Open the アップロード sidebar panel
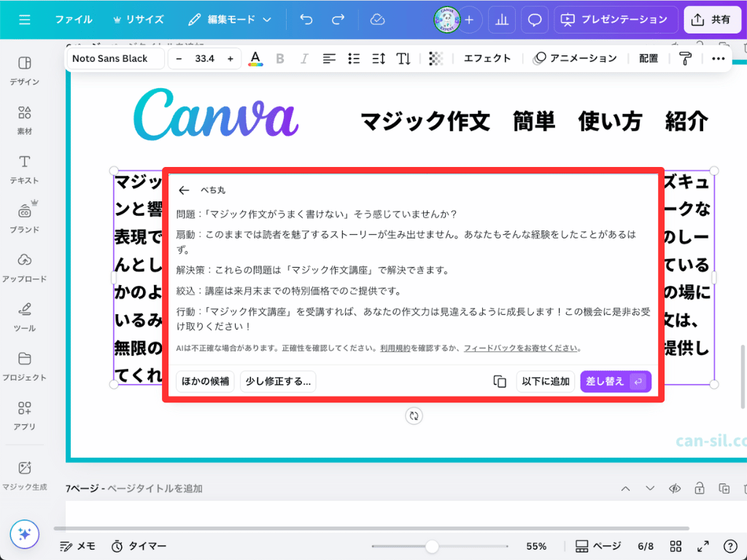This screenshot has height=560, width=747. [24, 268]
